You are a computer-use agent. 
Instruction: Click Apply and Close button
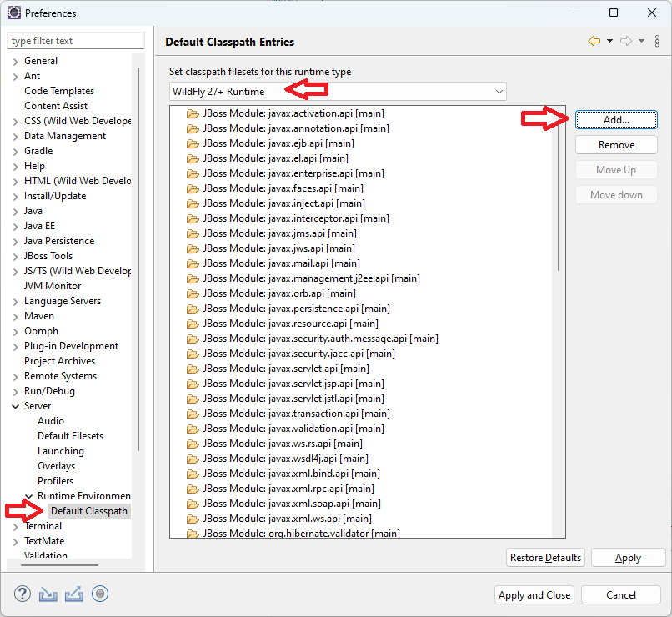(x=534, y=595)
